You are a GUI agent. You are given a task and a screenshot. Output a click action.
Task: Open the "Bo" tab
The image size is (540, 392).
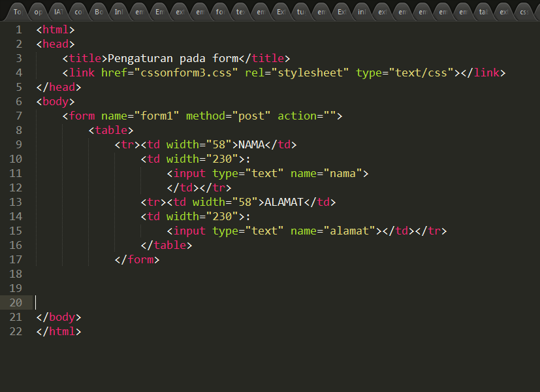coord(97,11)
